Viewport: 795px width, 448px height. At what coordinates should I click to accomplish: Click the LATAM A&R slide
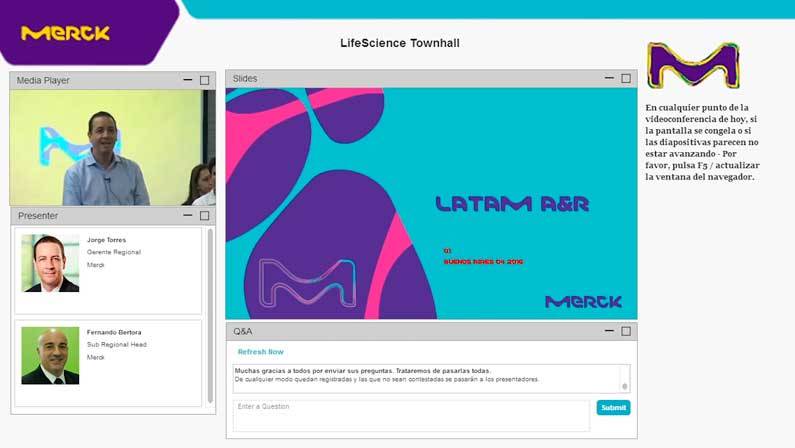[x=431, y=204]
